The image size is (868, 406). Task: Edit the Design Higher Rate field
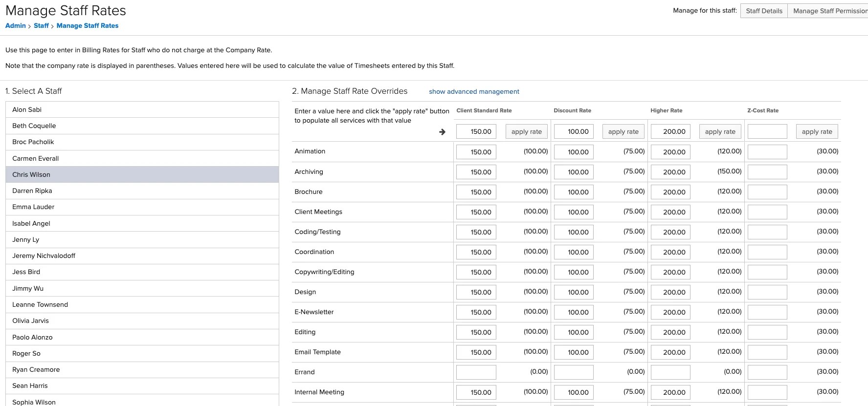click(670, 292)
